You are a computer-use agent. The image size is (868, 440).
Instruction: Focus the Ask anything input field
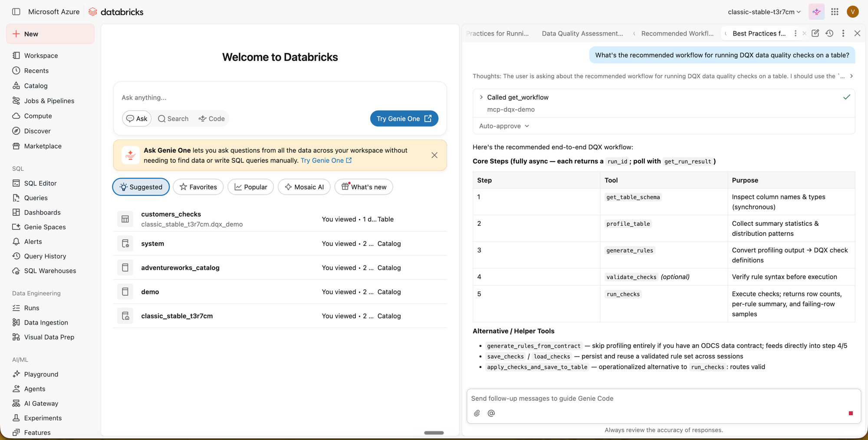point(280,97)
